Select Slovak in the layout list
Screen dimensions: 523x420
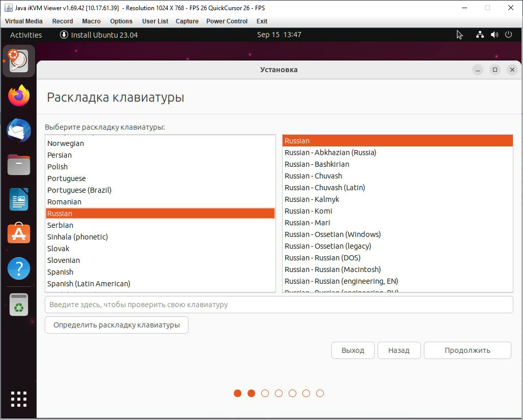coord(160,249)
